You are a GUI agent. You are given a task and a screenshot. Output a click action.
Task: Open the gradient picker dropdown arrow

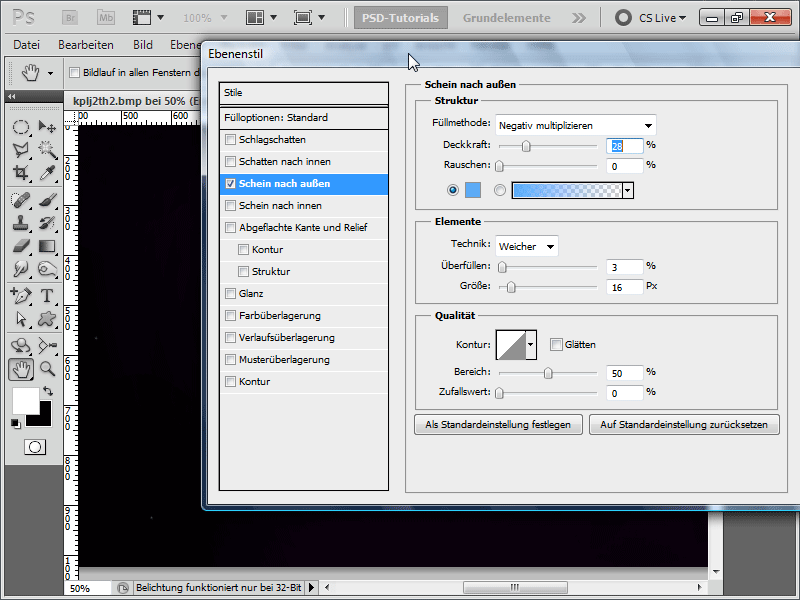pyautogui.click(x=628, y=190)
